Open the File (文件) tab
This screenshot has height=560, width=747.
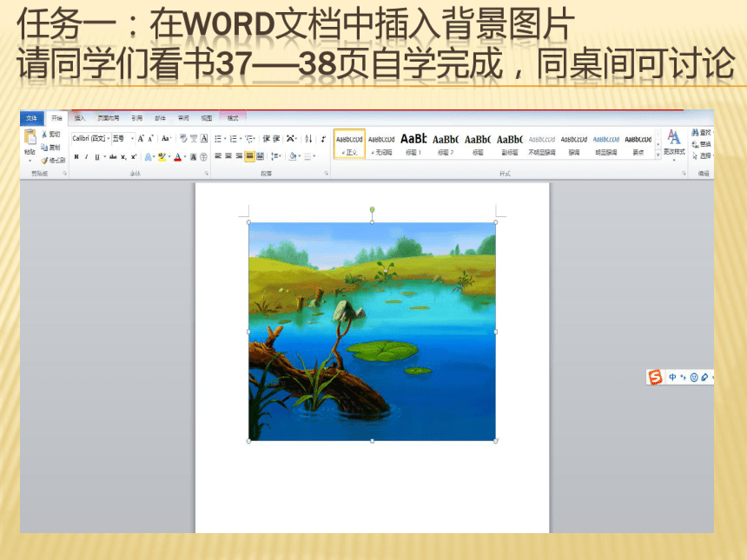pyautogui.click(x=32, y=118)
